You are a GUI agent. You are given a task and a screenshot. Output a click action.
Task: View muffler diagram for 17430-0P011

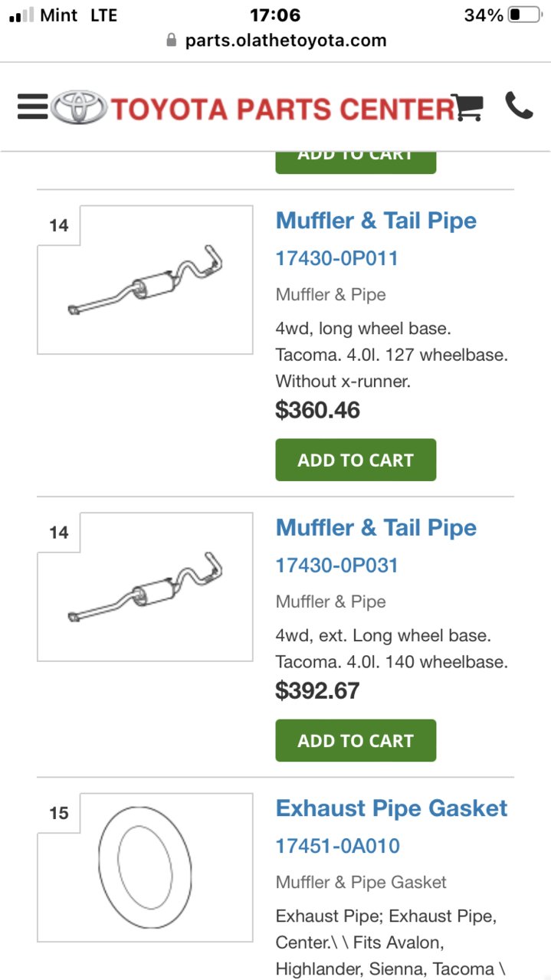pos(145,280)
